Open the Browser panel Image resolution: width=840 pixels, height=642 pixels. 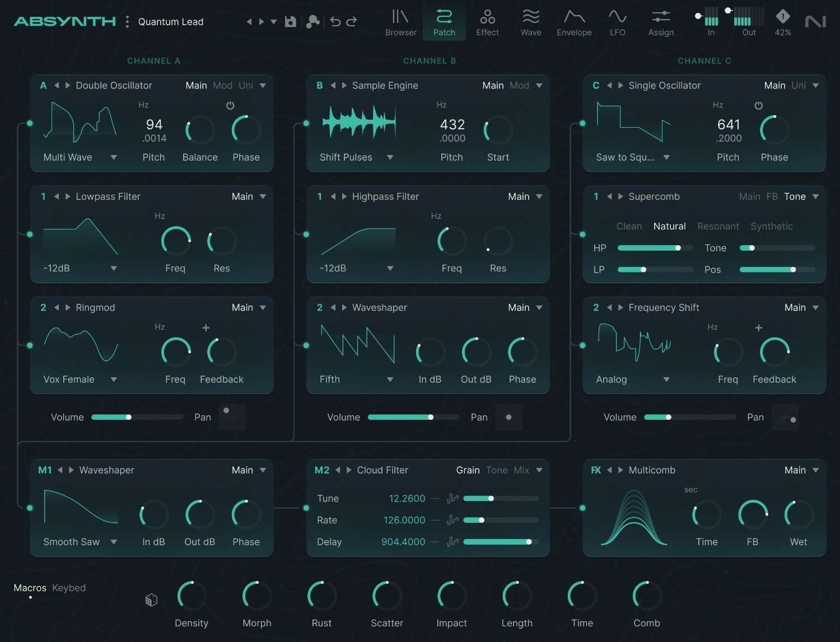point(400,22)
